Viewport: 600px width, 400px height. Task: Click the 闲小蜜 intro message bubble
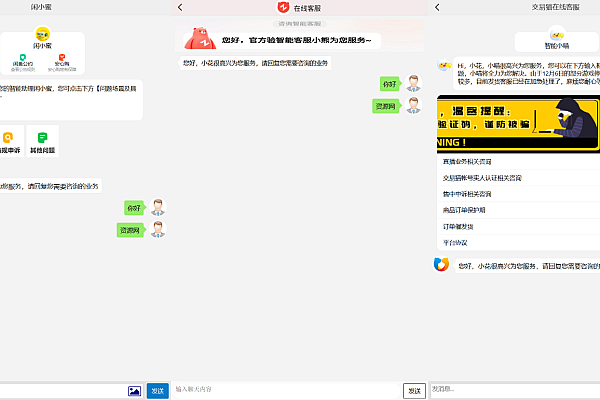point(71,100)
